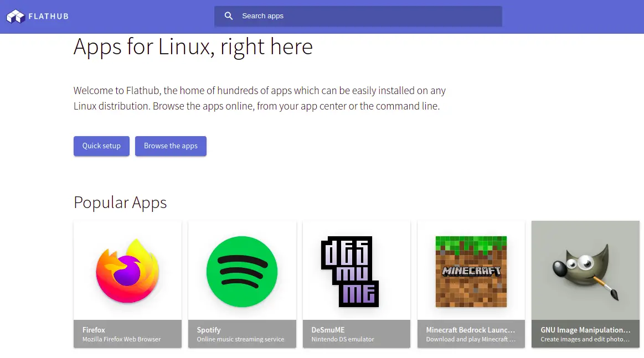The image size is (644, 358).
Task: Click the FLATHUB wordmark in header
Action: tap(49, 17)
